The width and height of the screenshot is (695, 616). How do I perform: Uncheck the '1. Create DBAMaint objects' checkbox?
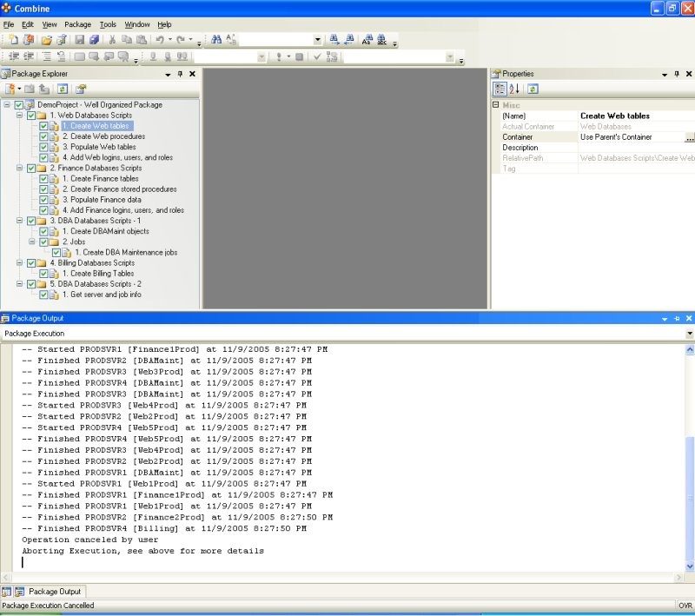pyautogui.click(x=43, y=231)
